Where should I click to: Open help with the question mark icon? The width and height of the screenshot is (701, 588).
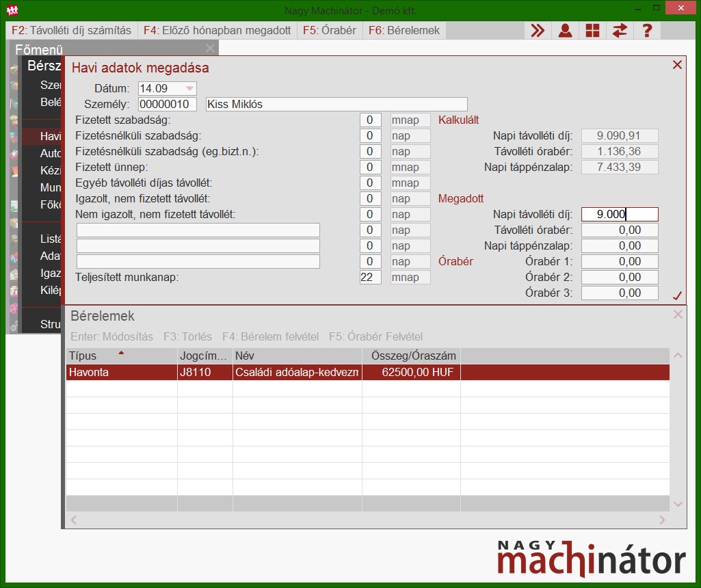(647, 30)
